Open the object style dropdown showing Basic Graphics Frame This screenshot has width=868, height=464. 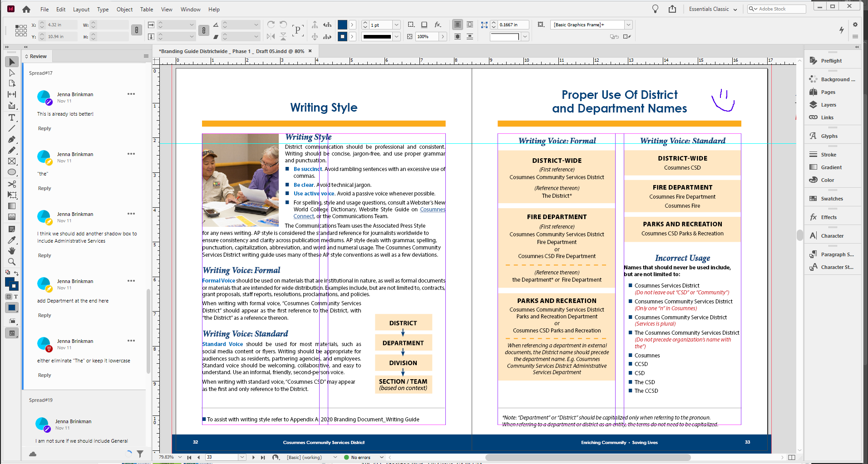click(628, 24)
